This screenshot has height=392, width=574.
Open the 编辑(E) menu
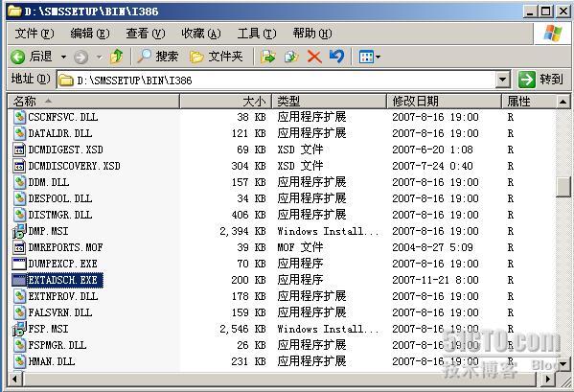pyautogui.click(x=90, y=34)
